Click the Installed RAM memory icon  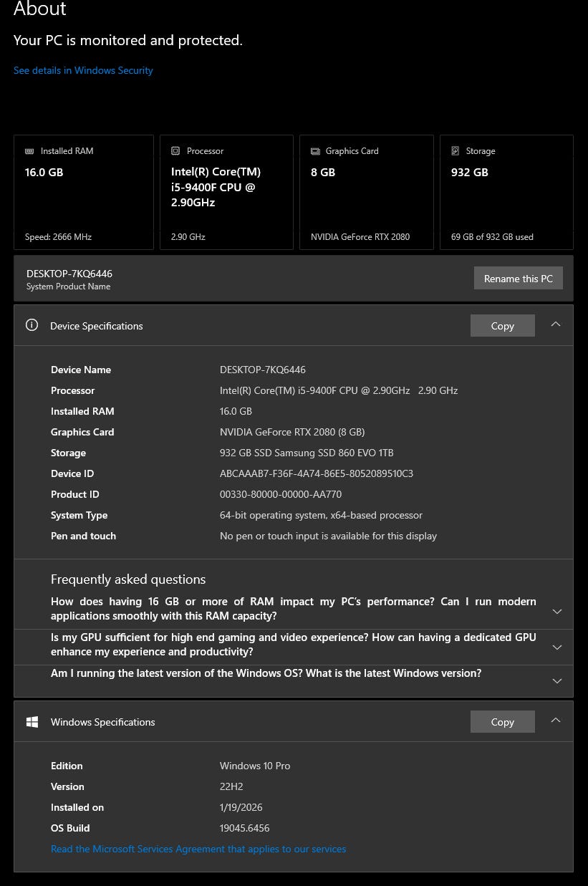[29, 151]
